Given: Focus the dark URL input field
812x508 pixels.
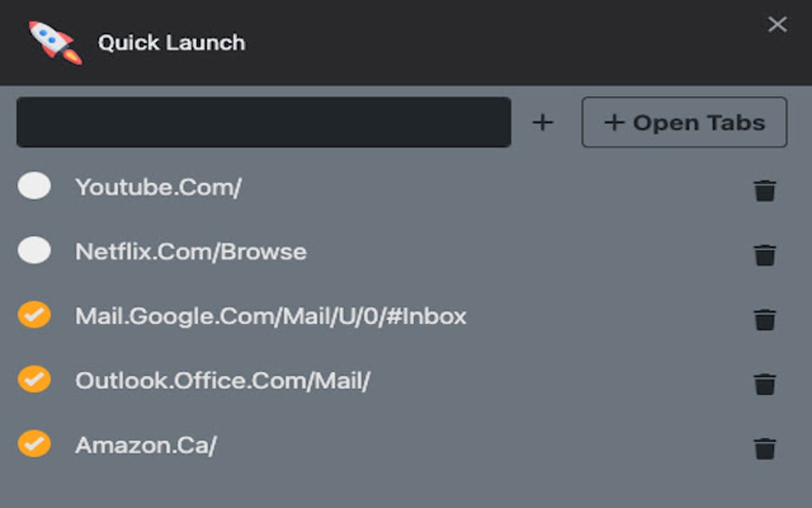Looking at the screenshot, I should (x=264, y=122).
